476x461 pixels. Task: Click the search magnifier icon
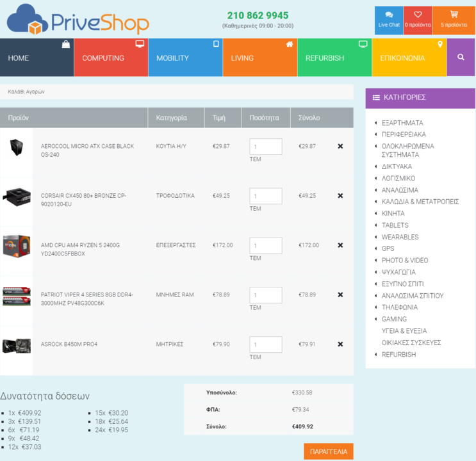point(461,57)
